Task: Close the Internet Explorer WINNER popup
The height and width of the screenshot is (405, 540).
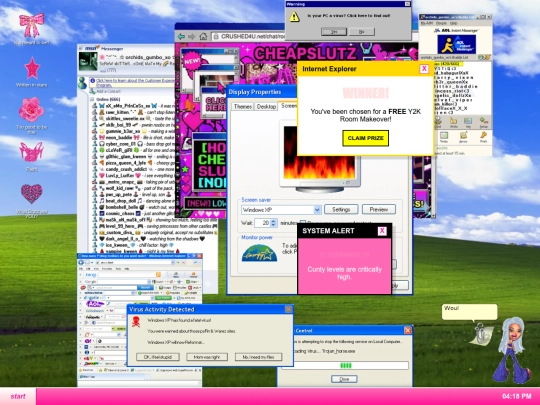Action: click(424, 69)
